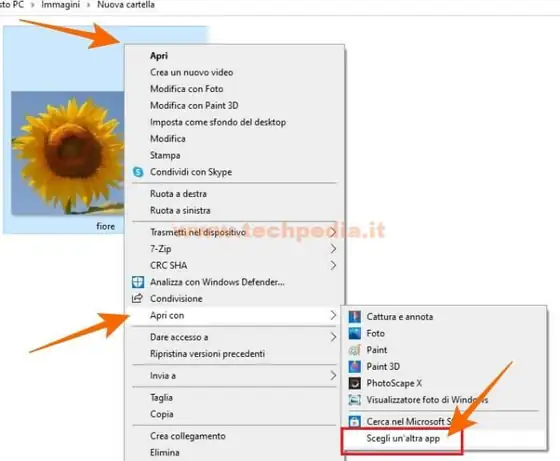This screenshot has height=461, width=560.
Task: Expand the CRC SHA submenu arrow
Action: 333,265
